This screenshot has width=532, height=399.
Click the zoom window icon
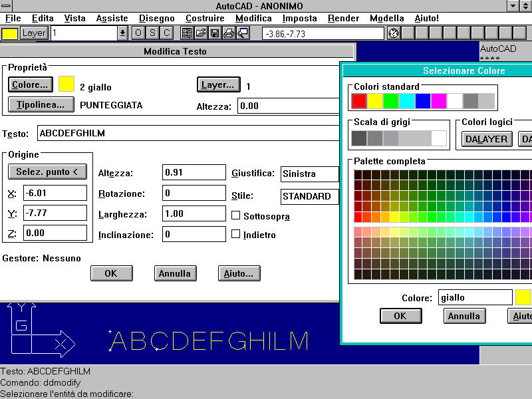(x=243, y=33)
